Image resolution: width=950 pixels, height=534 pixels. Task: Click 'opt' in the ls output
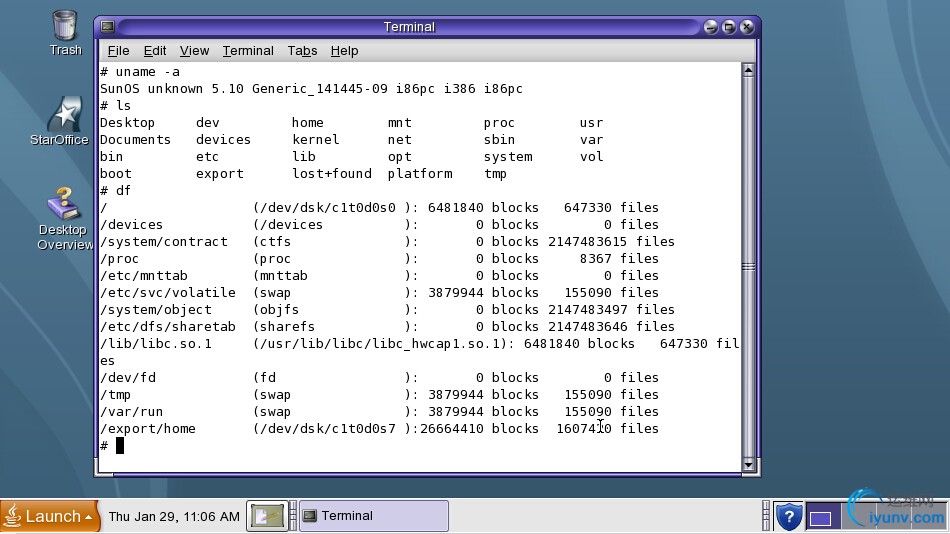[399, 156]
